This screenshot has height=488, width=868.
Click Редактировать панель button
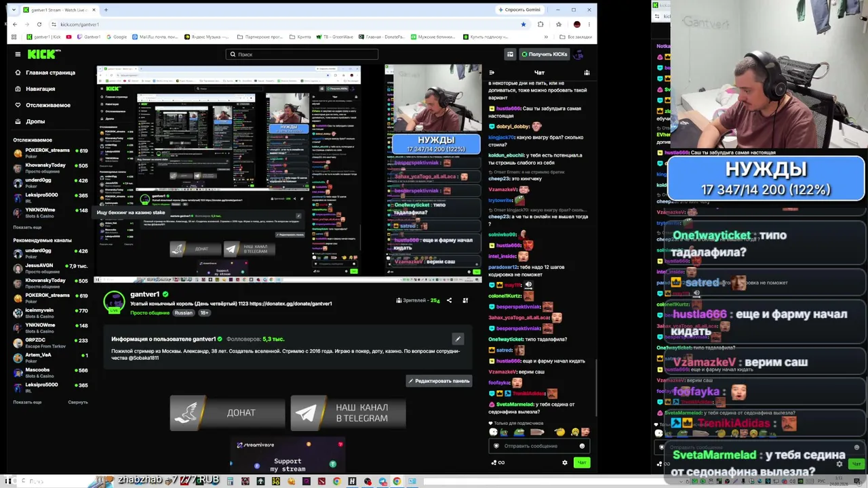[x=439, y=381]
